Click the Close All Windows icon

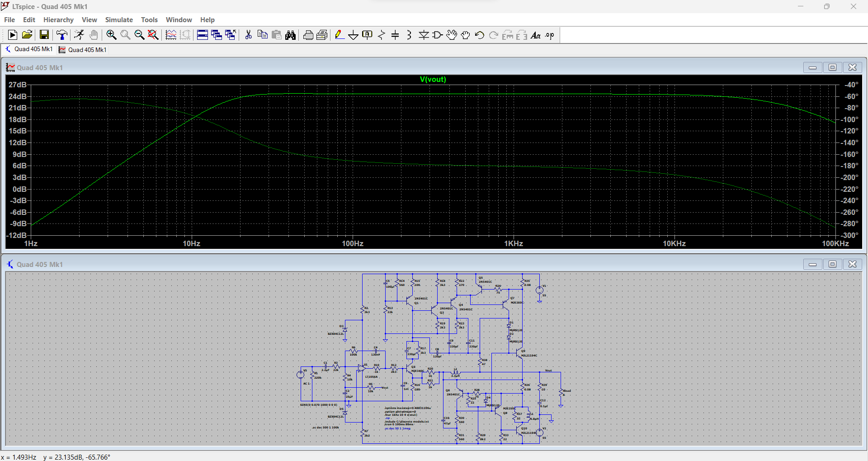231,35
